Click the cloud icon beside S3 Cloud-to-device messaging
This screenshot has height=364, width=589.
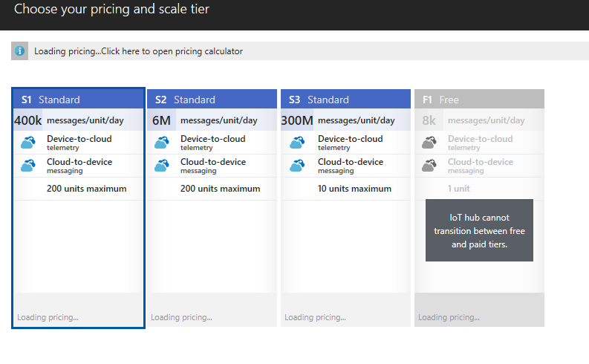pyautogui.click(x=297, y=165)
